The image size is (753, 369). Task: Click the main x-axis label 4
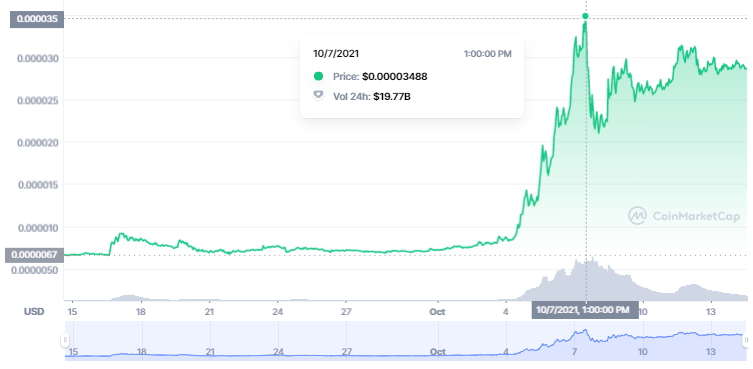506,312
